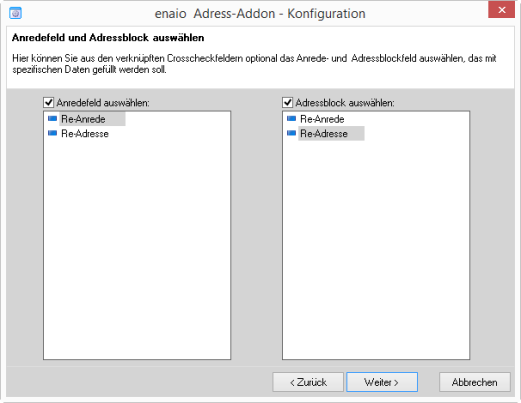The height and width of the screenshot is (403, 521).
Task: Click the blue field icon beside left Re-Anrede
Action: point(52,119)
